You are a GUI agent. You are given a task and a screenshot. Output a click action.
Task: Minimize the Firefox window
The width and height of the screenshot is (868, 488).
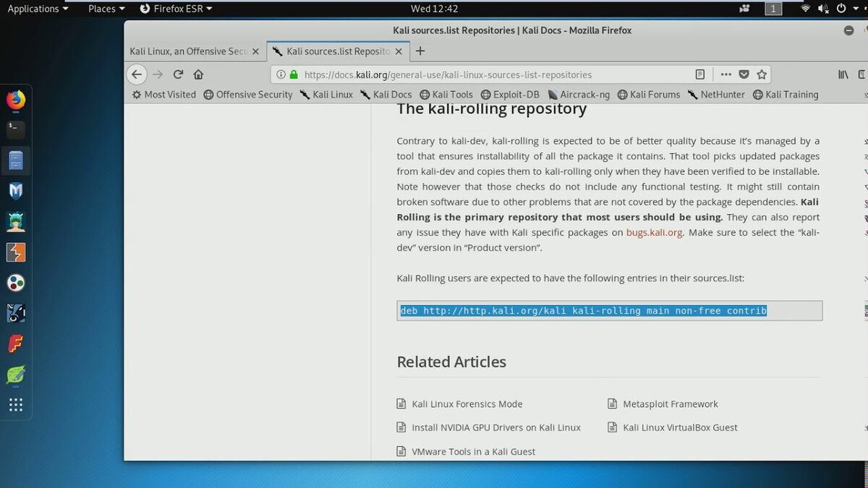[x=848, y=30]
